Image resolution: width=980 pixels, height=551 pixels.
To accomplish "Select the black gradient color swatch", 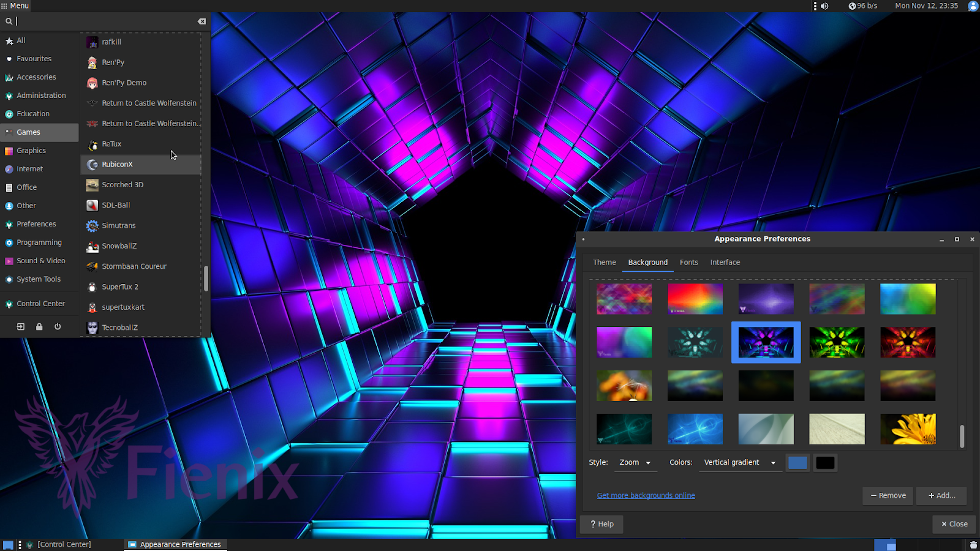I will click(x=824, y=462).
